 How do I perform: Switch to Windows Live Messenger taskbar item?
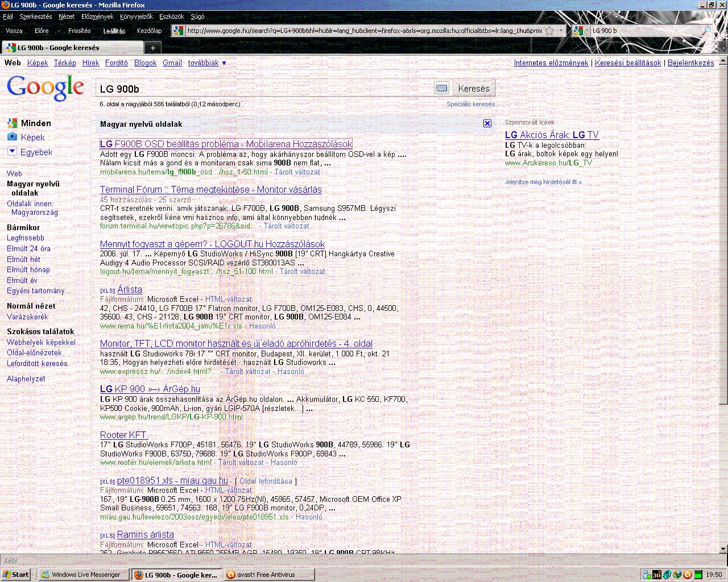coord(82,575)
